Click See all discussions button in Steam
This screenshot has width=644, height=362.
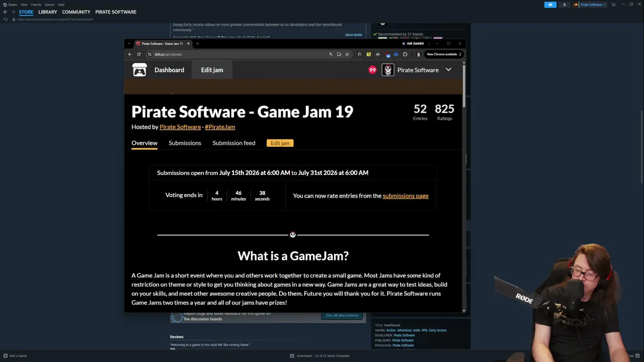[x=342, y=315]
